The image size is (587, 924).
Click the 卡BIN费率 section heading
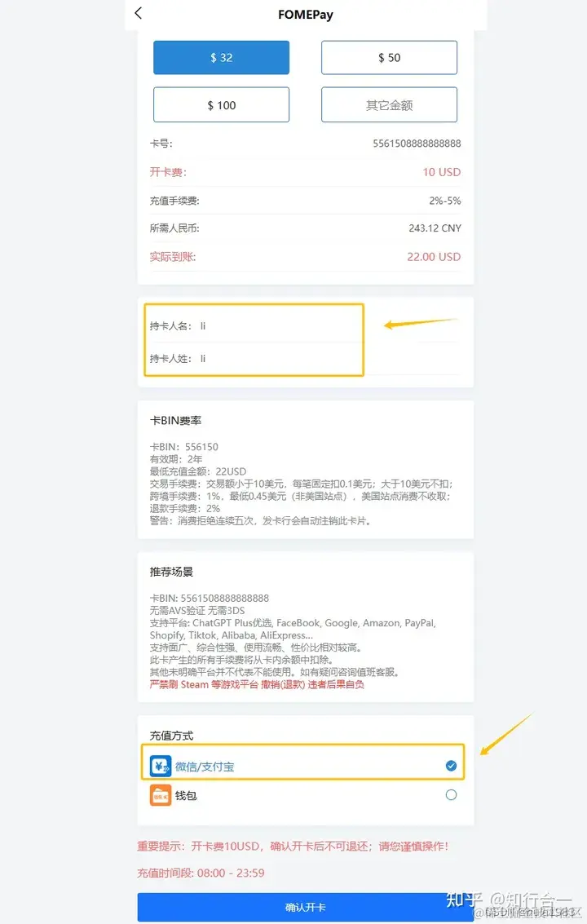(175, 420)
